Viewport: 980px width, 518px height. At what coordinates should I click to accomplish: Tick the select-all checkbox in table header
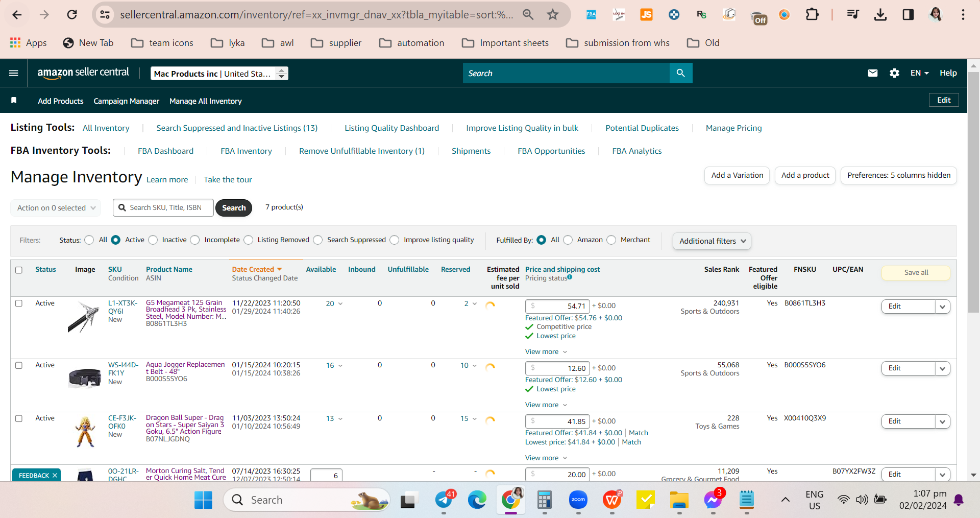(19, 270)
